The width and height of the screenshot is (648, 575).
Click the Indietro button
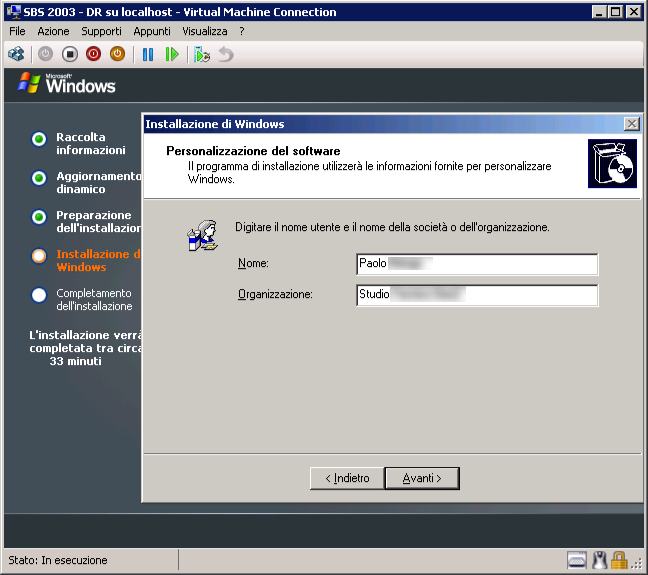click(347, 478)
